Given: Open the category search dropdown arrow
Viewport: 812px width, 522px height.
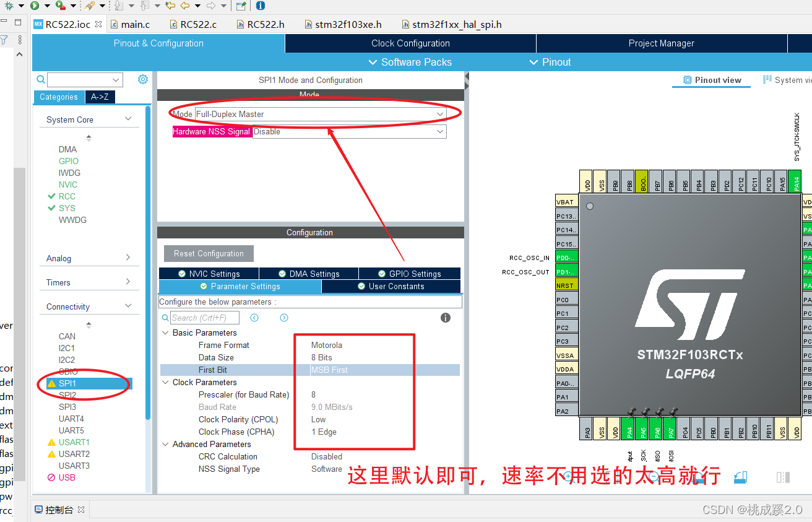Looking at the screenshot, I should coord(116,80).
